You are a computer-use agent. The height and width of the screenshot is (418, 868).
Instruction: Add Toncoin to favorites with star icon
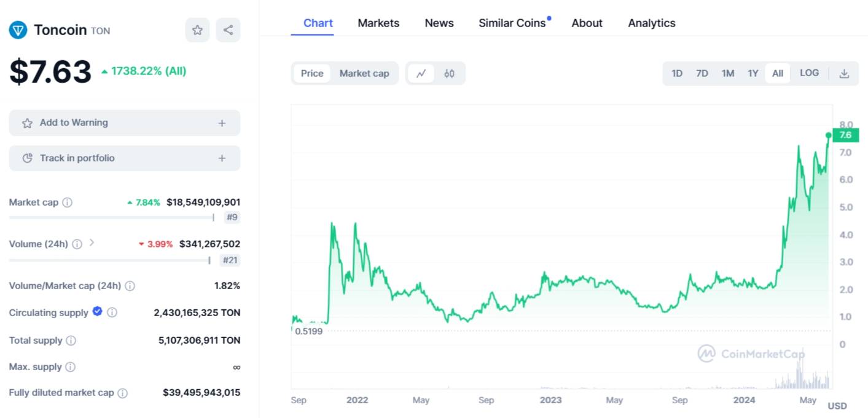tap(197, 30)
